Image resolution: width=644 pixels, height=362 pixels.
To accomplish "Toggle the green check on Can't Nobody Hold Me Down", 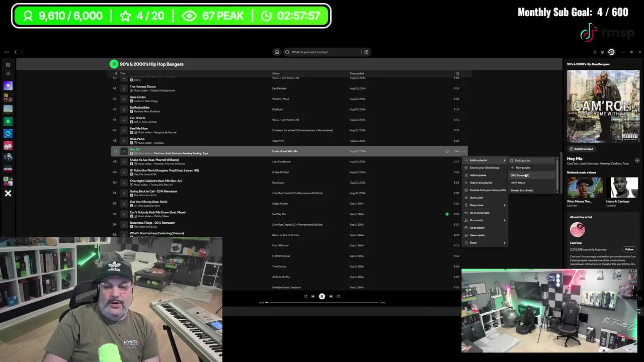I will (x=447, y=214).
